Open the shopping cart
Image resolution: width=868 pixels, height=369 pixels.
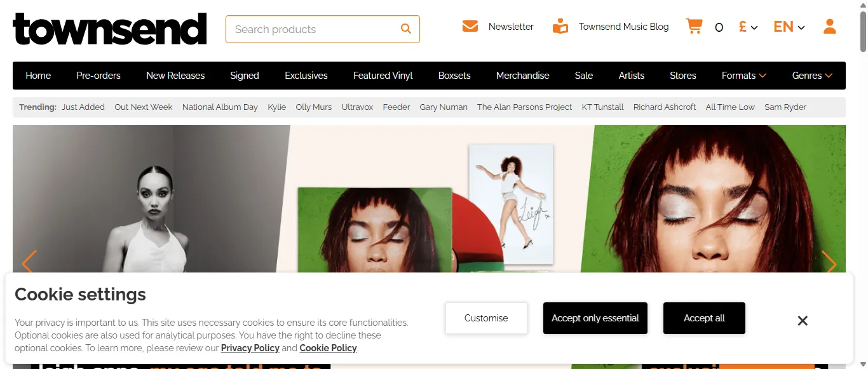[694, 27]
